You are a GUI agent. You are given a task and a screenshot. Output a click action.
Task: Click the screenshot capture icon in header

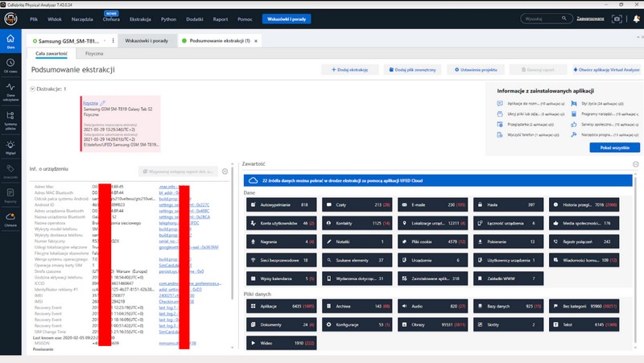coord(617,19)
